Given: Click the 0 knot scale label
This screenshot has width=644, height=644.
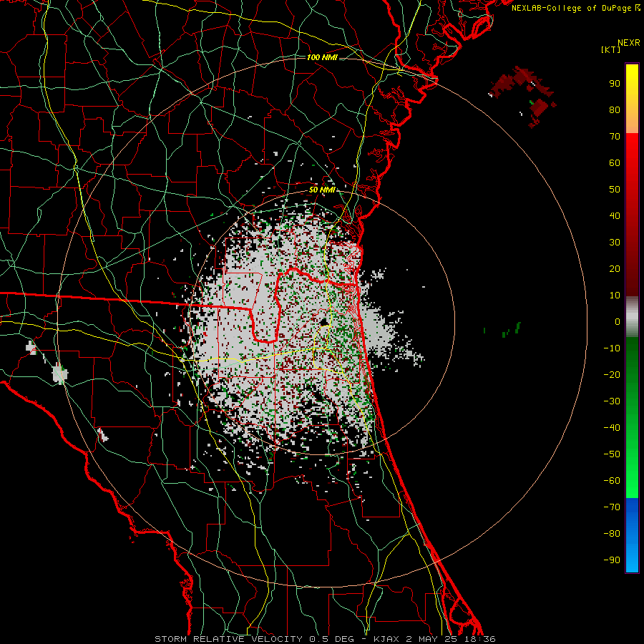Looking at the screenshot, I should point(618,322).
